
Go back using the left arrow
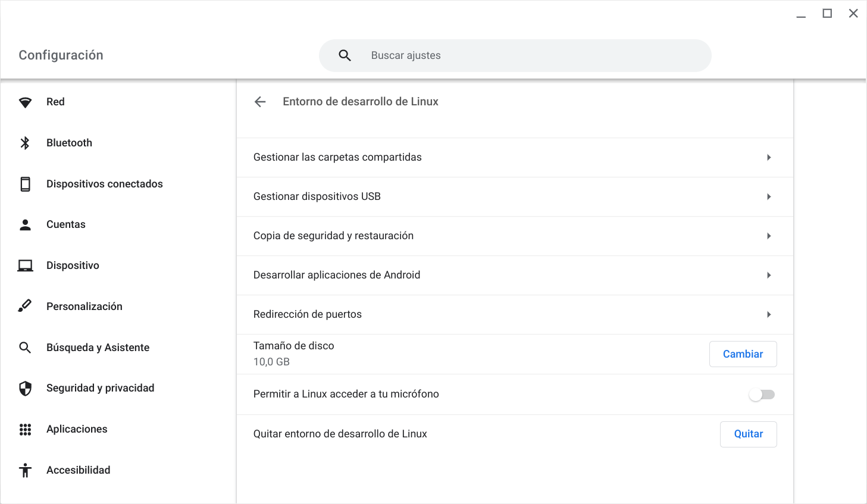click(260, 102)
